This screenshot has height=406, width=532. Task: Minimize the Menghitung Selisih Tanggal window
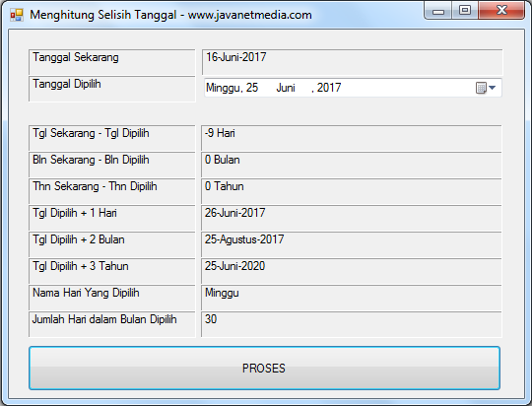(438, 11)
